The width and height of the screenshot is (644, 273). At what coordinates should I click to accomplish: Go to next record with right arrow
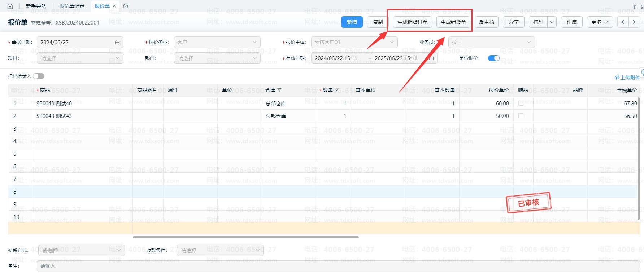click(x=634, y=22)
